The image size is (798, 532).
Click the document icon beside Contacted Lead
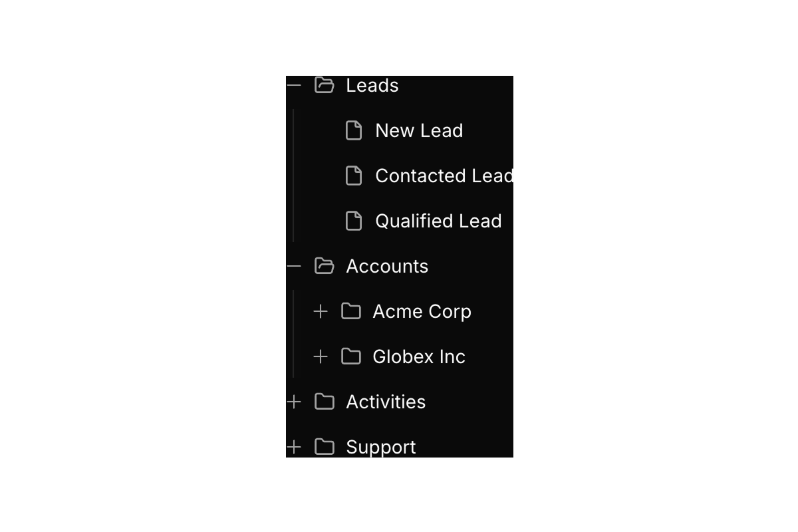pyautogui.click(x=354, y=176)
